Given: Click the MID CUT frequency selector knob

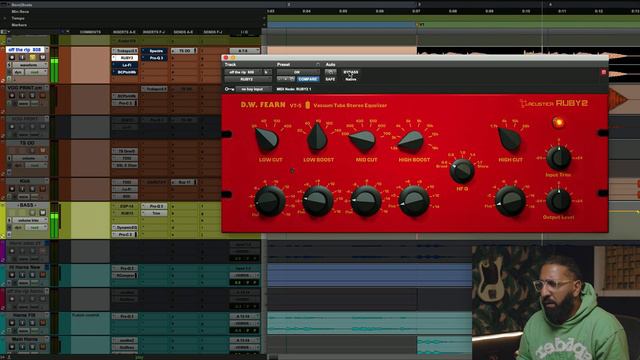Looking at the screenshot, I should coord(363,141).
